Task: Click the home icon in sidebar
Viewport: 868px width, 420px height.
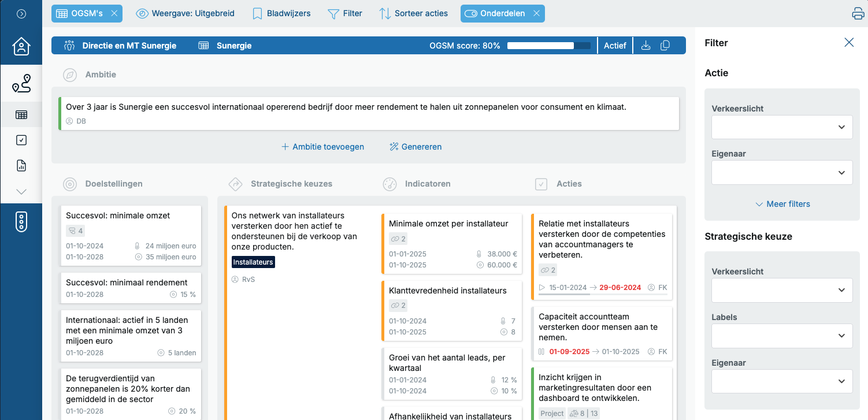Action: point(21,46)
